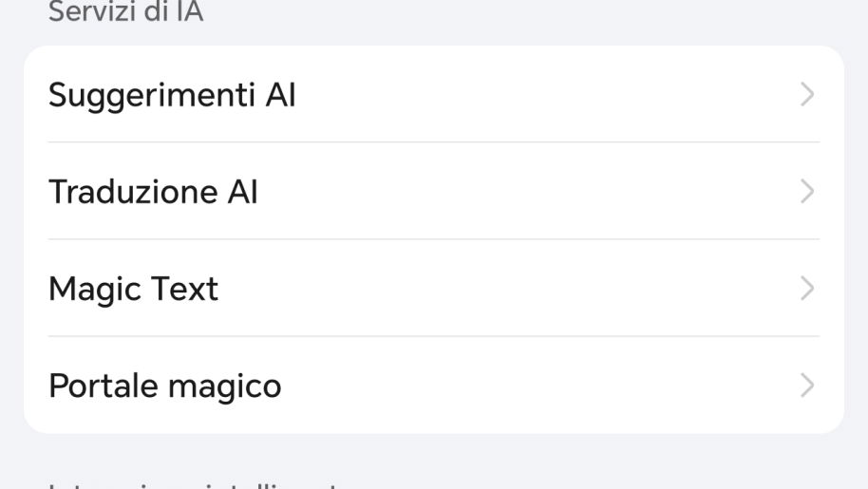
Task: Tap the chevron beside Portale magico
Action: [x=807, y=385]
